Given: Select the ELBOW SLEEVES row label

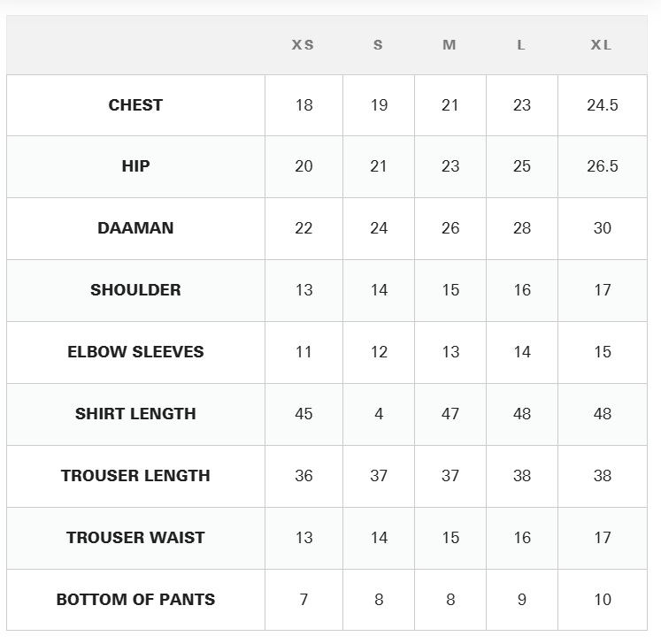Looking at the screenshot, I should tap(135, 352).
